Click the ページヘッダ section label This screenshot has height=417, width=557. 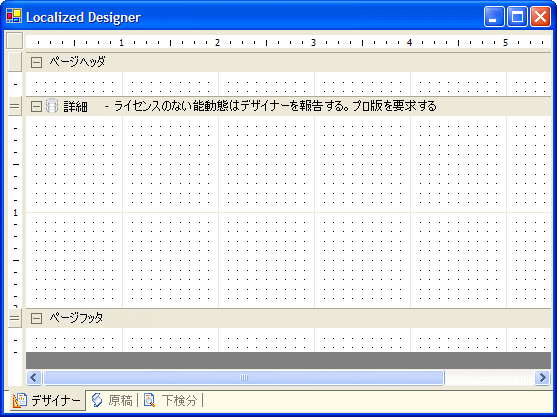pos(77,62)
